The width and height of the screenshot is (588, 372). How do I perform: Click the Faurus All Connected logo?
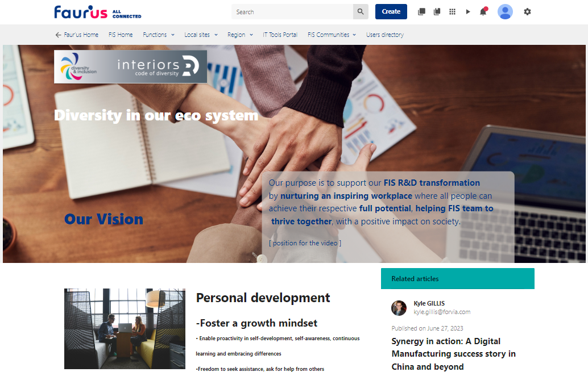[98, 12]
